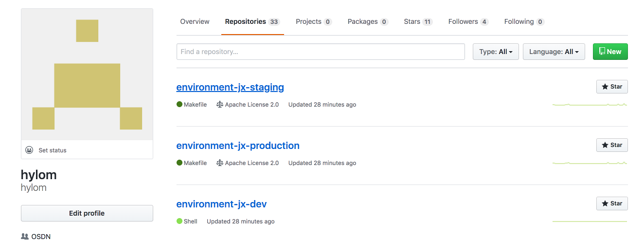Go to the Followers tab

468,21
